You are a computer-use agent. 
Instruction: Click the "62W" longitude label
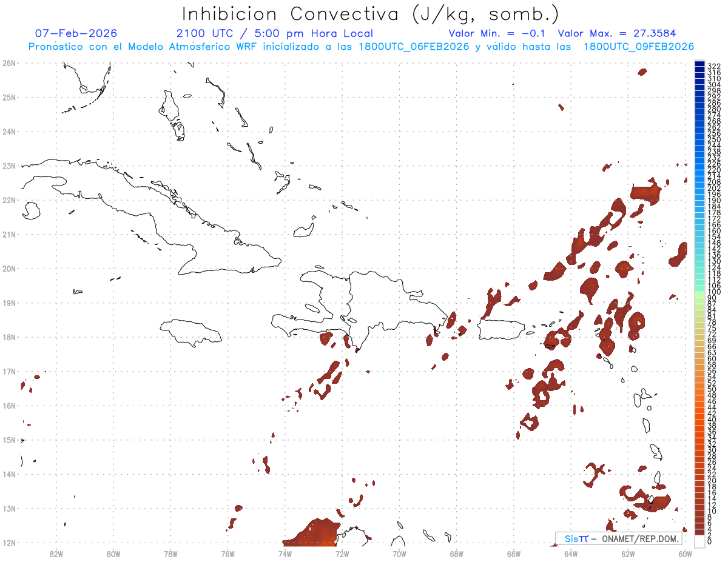pos(628,553)
